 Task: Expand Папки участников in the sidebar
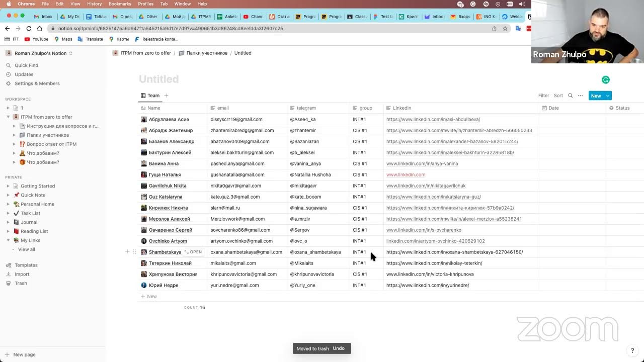(14, 135)
